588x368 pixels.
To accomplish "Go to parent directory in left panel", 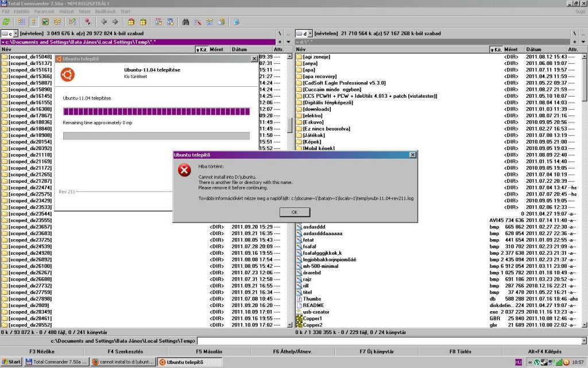I will pyautogui.click(x=288, y=33).
